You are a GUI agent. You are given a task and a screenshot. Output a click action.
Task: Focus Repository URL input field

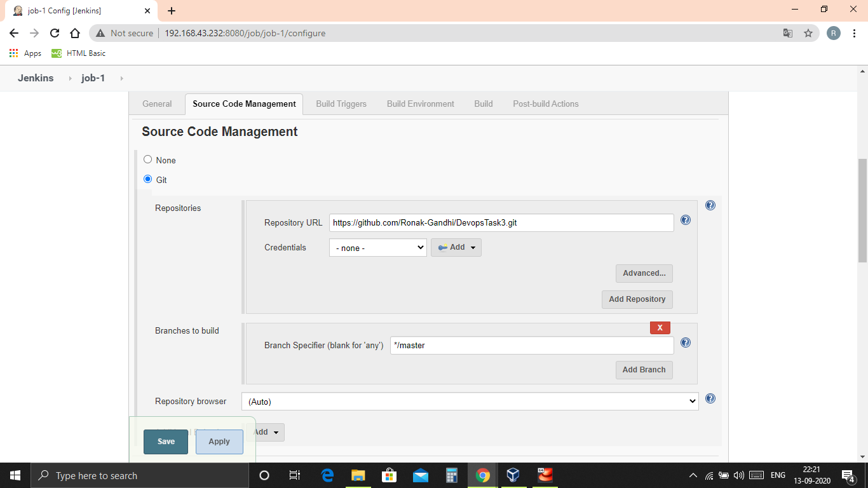(x=501, y=222)
